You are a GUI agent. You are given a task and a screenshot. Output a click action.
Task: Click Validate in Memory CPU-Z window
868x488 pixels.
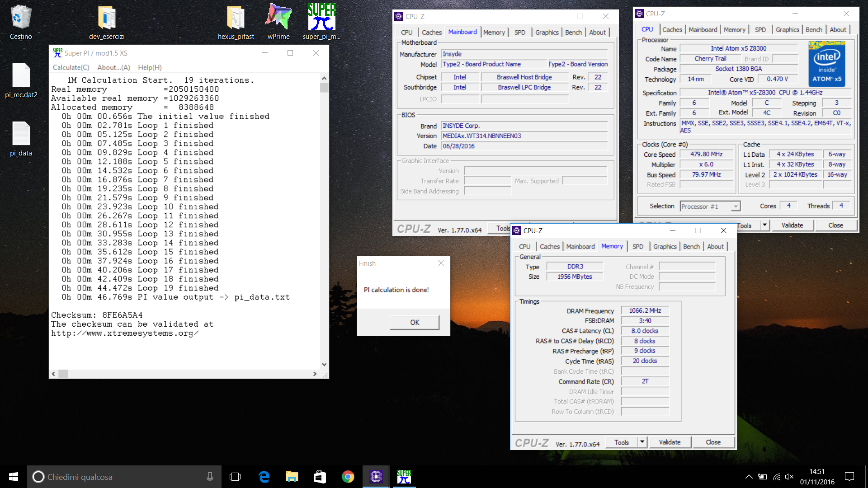pos(670,442)
